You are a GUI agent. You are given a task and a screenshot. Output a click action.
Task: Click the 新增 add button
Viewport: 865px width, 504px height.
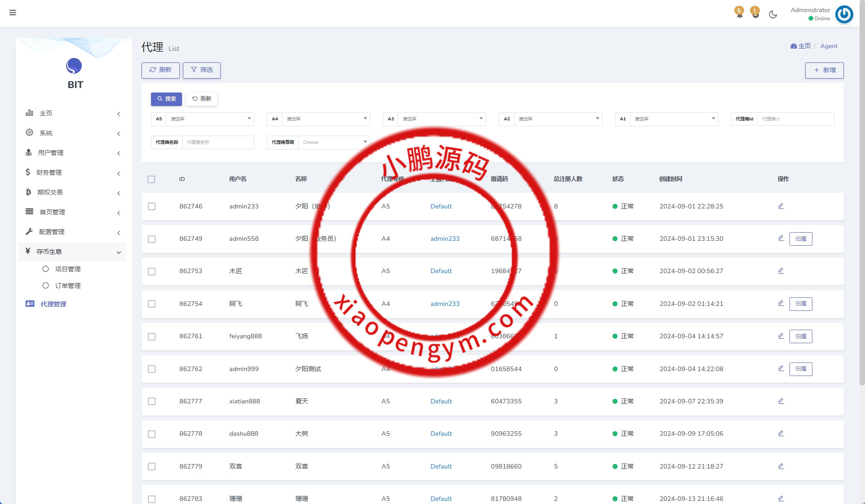coord(824,71)
